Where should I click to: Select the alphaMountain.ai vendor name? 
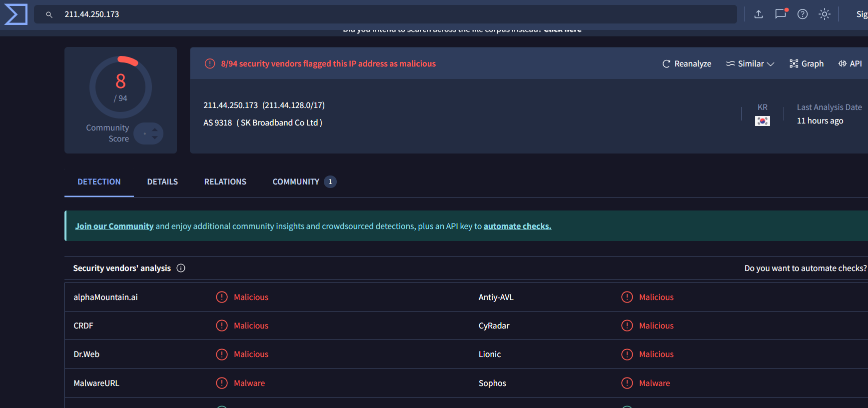105,297
